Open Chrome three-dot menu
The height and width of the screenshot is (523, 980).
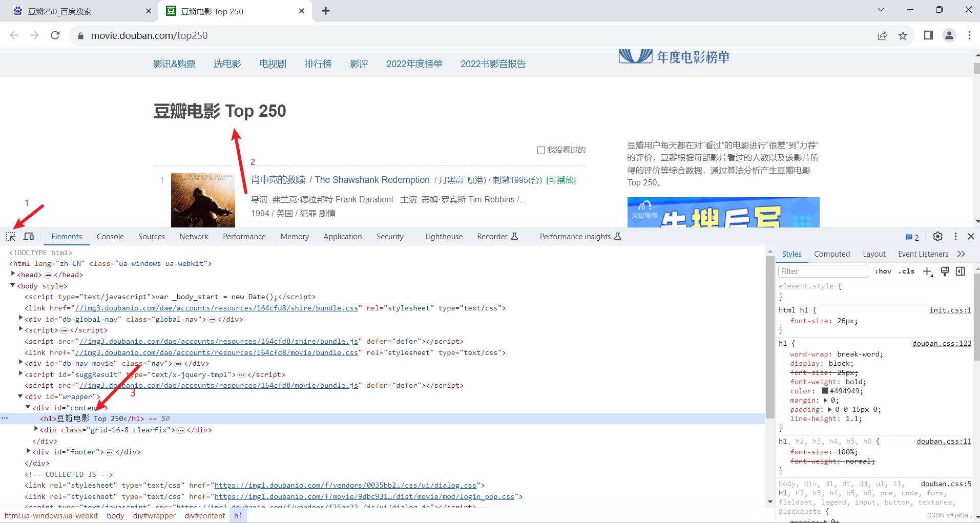coord(969,35)
